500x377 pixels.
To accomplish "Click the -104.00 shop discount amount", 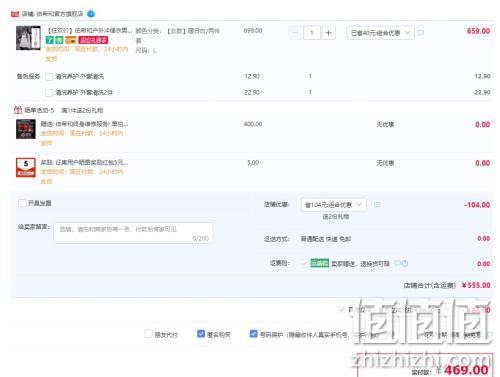I will [477, 205].
